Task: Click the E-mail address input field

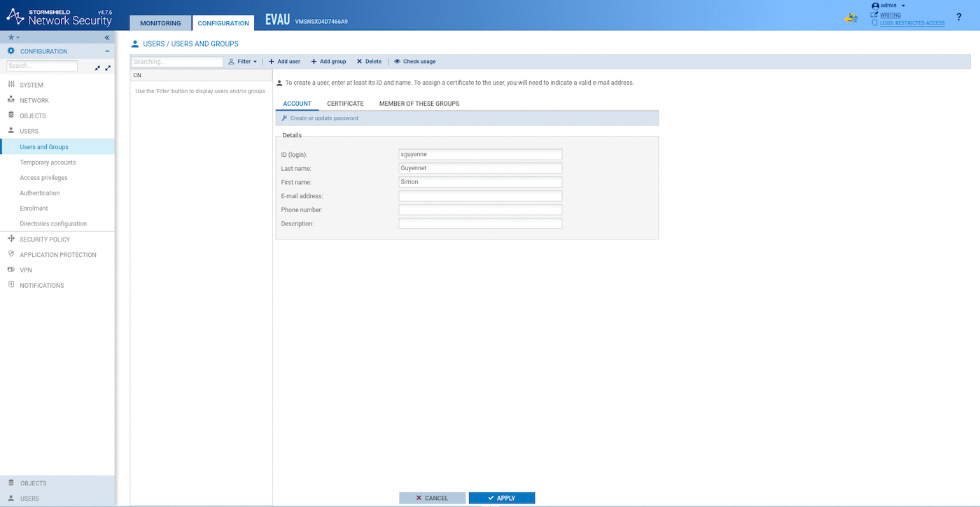Action: (480, 196)
